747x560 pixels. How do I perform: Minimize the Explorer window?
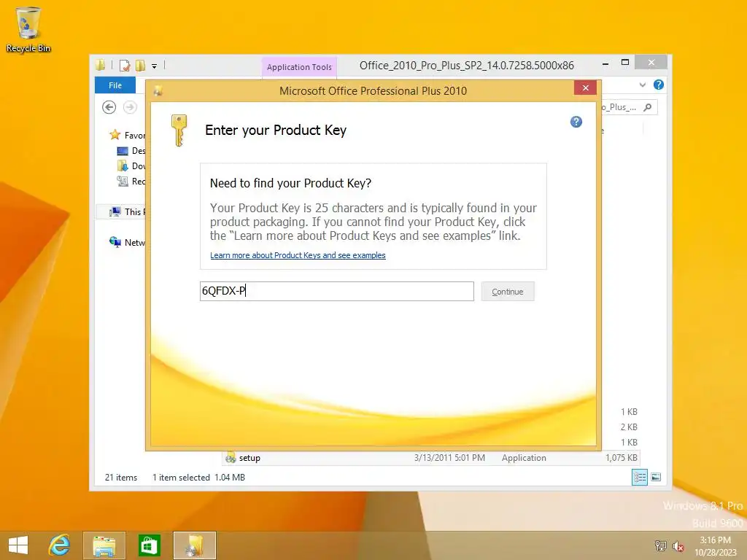pos(605,63)
